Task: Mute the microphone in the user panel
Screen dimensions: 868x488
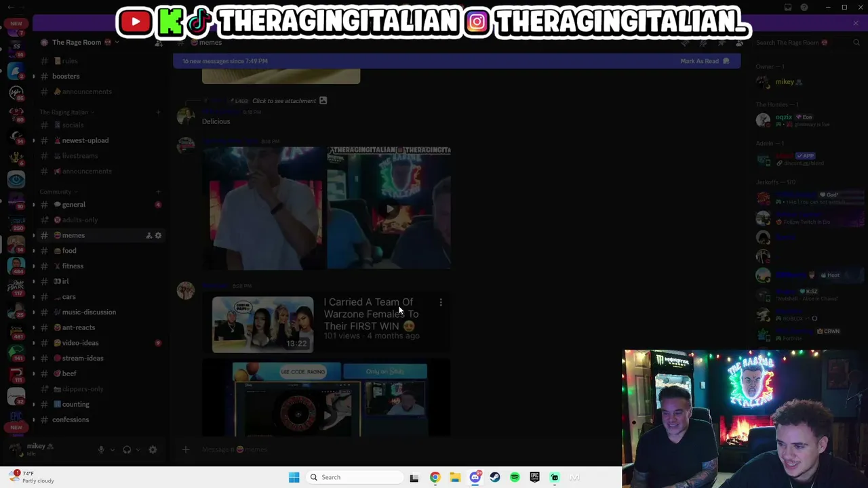Action: 101,449
